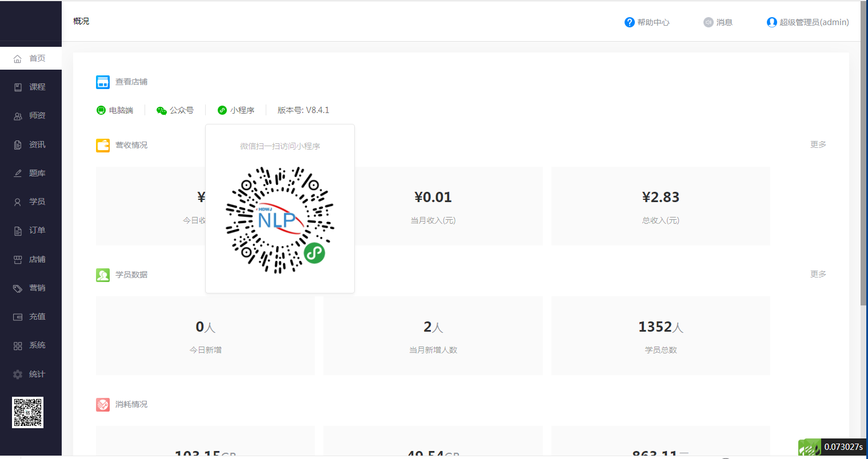Click the document icon beside 资讯
The width and height of the screenshot is (868, 459).
tap(18, 145)
